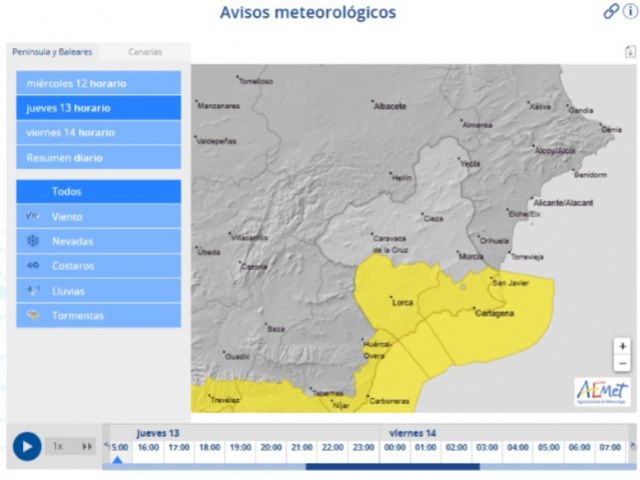
Task: Open the link icon next to the title
Action: click(x=610, y=11)
